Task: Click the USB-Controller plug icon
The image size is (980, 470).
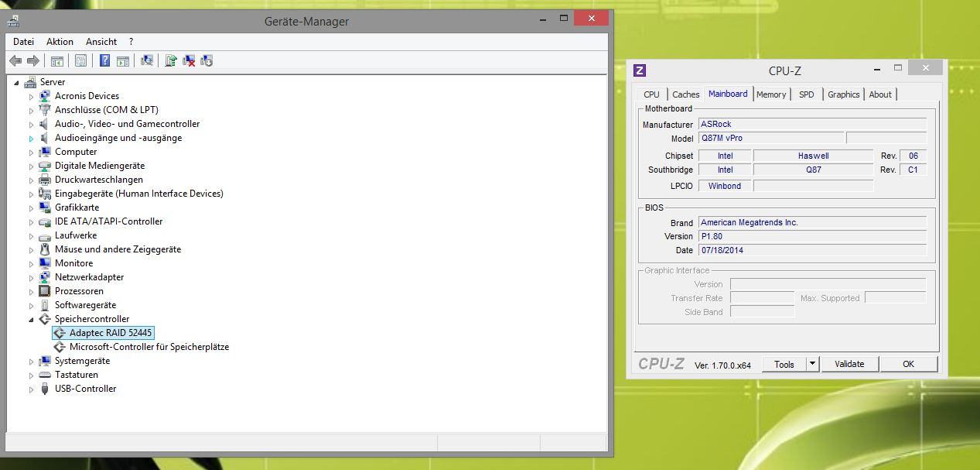Action: pos(45,389)
